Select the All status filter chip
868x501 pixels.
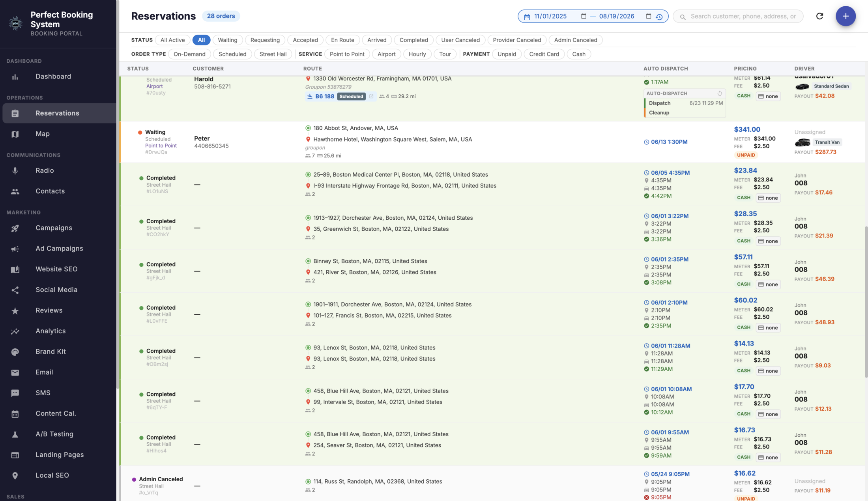point(201,40)
